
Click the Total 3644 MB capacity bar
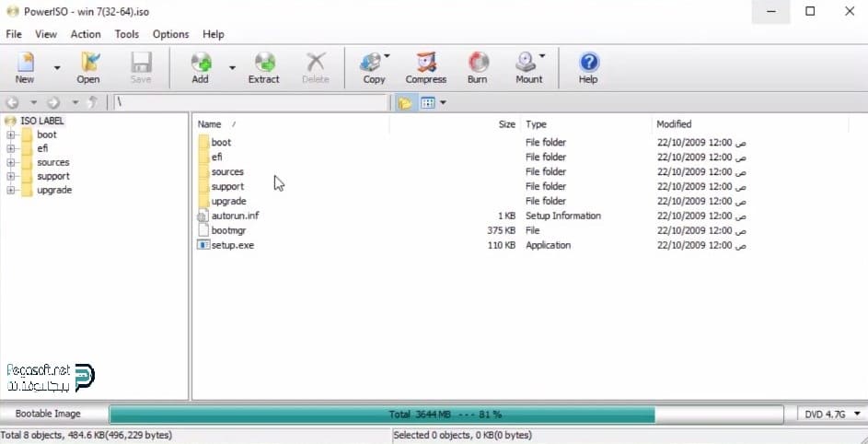446,415
